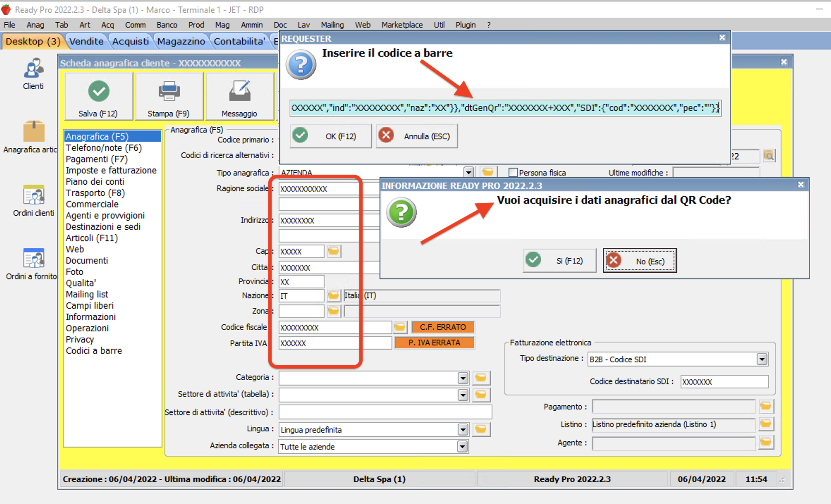
Task: Click the Codice destinatario SDI field
Action: point(724,382)
